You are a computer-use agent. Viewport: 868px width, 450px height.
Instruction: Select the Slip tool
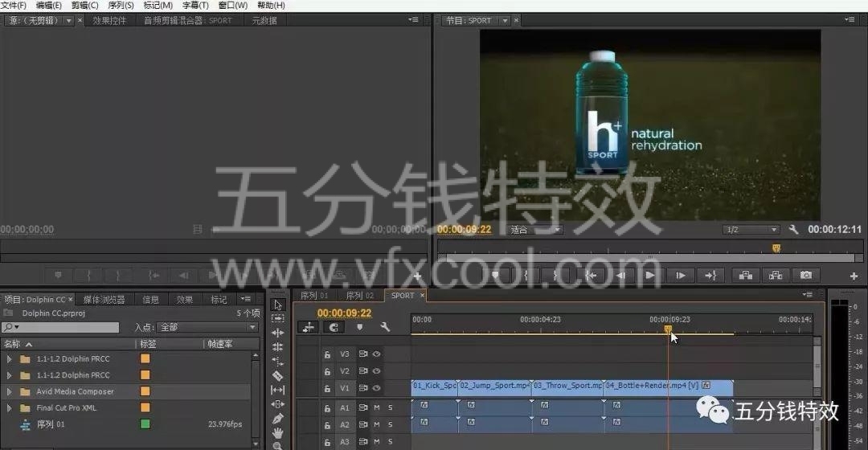tap(278, 391)
